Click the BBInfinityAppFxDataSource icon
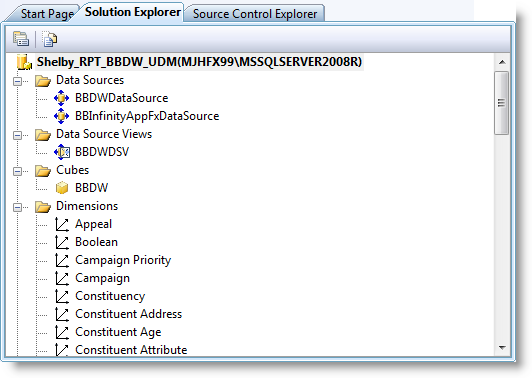The width and height of the screenshot is (532, 378). 61,116
